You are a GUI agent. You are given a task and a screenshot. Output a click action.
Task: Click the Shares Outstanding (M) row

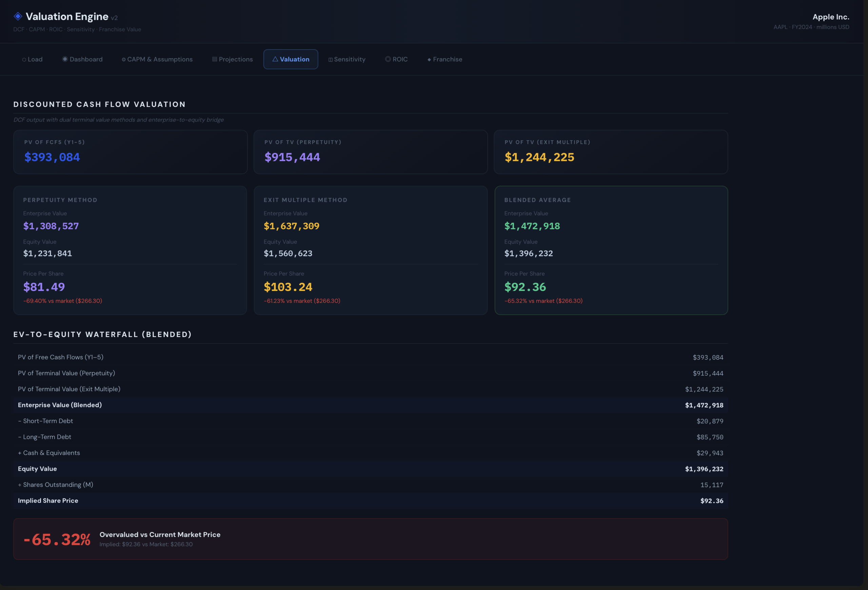370,485
